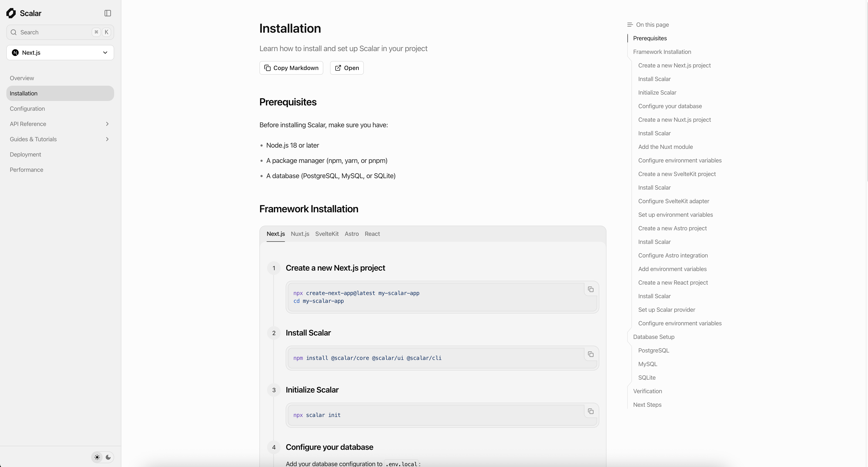This screenshot has width=868, height=467.
Task: Open Configuration page in sidebar
Action: 60,109
